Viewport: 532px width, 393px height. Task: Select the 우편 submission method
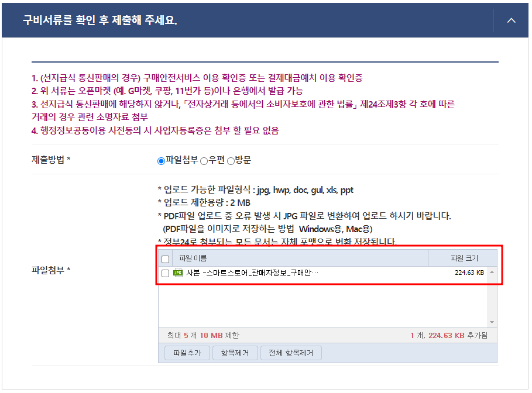point(204,161)
